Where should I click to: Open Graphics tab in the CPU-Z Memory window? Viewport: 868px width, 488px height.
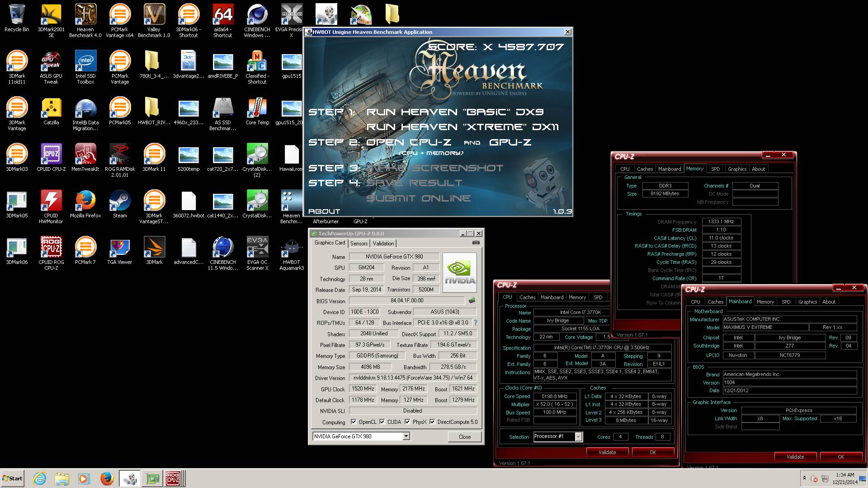(x=737, y=169)
